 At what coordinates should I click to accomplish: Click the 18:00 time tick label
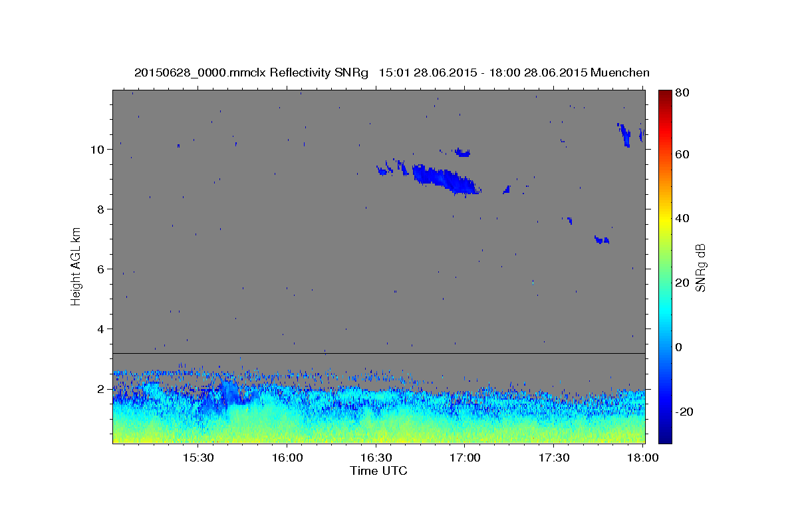(x=642, y=458)
